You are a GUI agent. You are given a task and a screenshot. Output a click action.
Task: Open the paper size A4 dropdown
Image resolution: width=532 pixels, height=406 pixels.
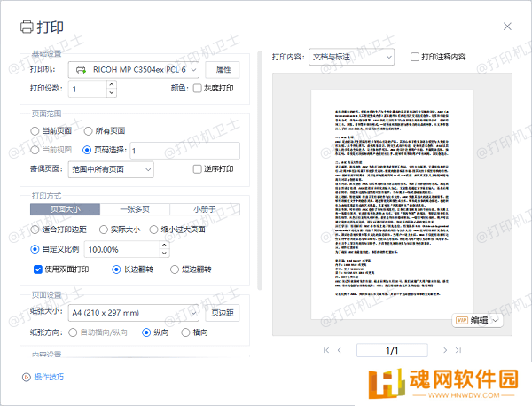(133, 313)
